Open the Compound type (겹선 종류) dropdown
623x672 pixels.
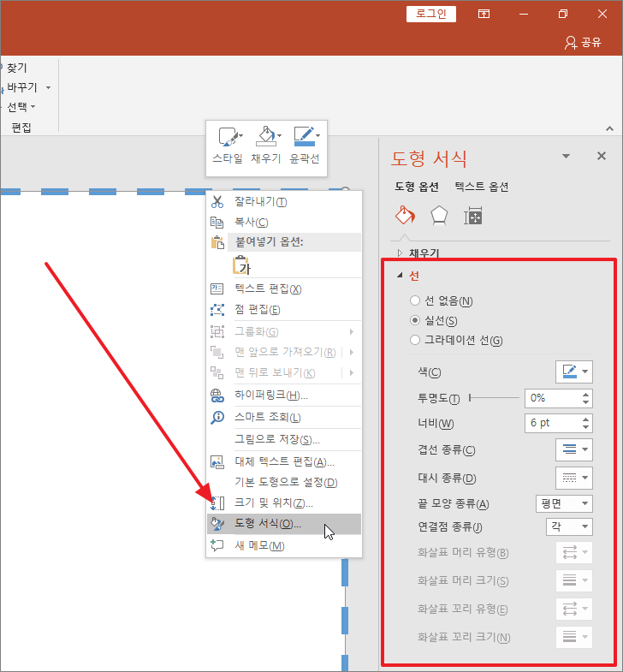pos(574,449)
